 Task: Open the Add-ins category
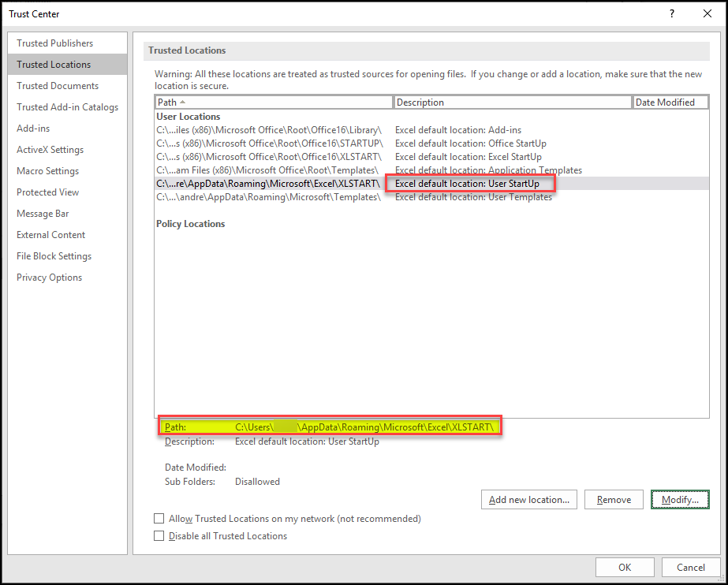pos(33,128)
